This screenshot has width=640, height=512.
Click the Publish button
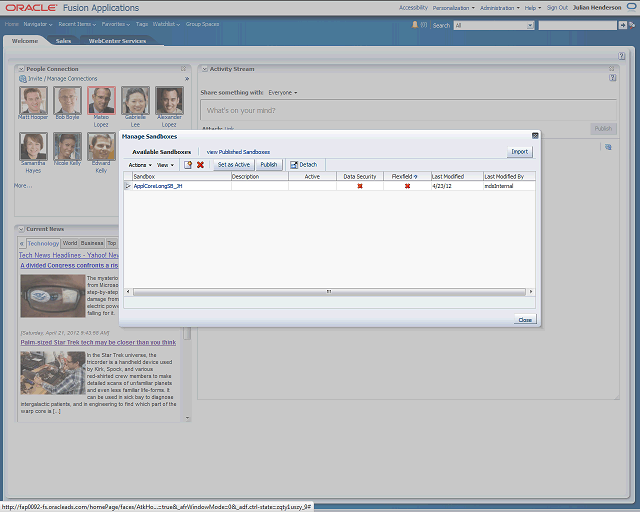(x=269, y=165)
